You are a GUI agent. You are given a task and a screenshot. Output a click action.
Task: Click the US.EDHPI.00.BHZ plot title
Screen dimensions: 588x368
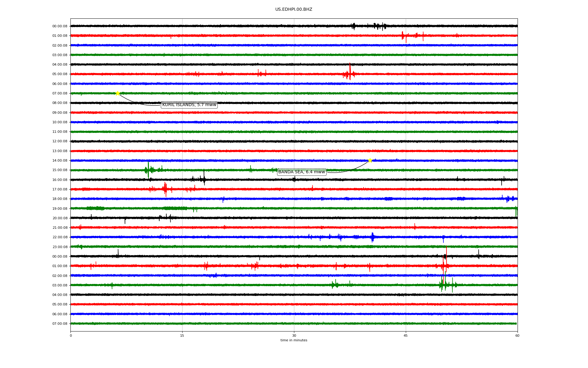click(293, 10)
